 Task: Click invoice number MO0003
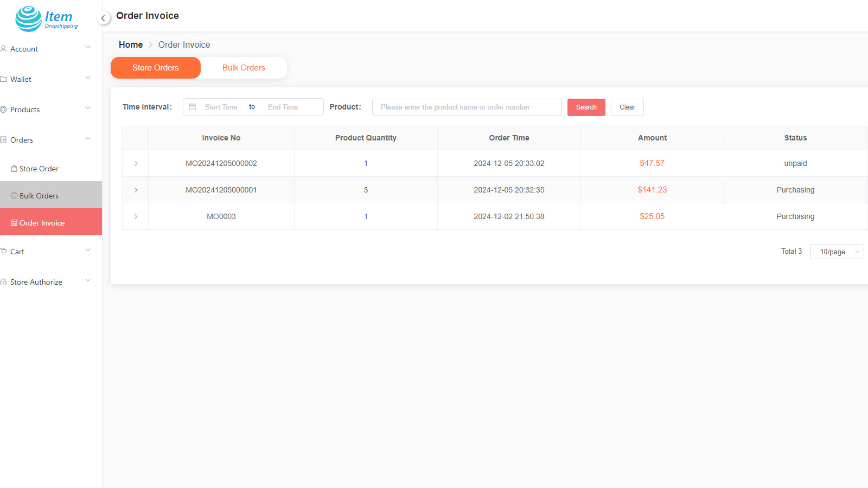pyautogui.click(x=221, y=216)
